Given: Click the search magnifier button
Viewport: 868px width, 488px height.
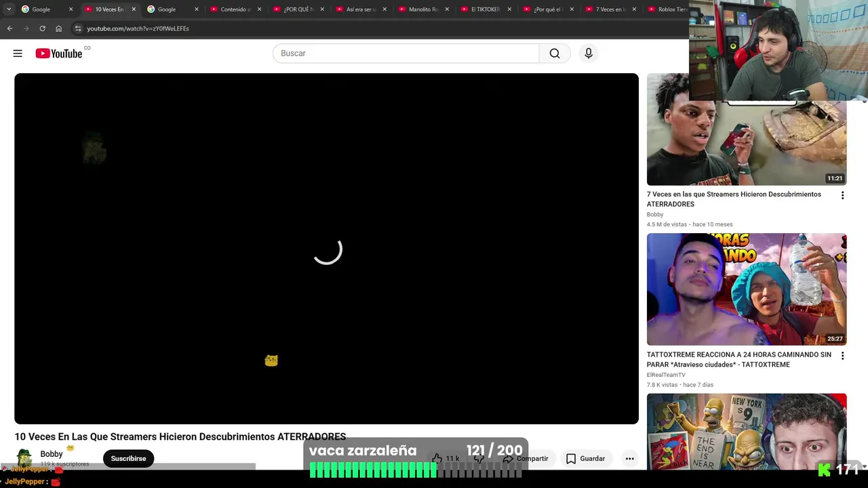Looking at the screenshot, I should pos(555,54).
